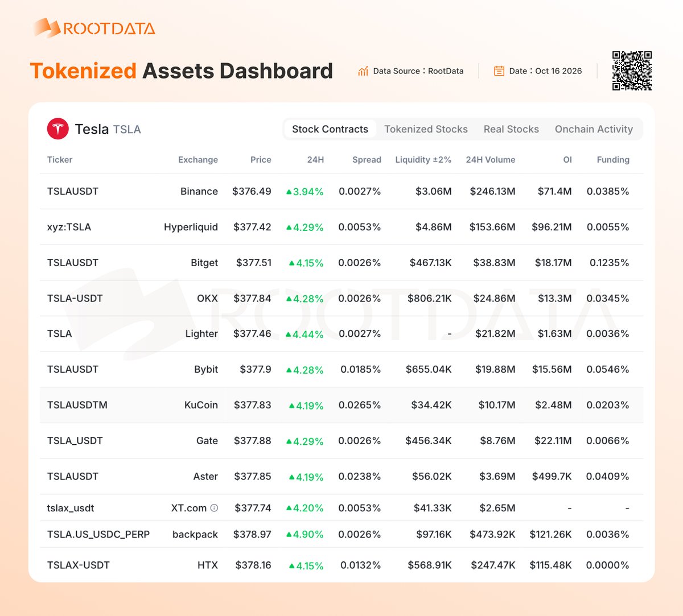Viewport: 683px width, 616px height.
Task: Click the Tokenized Assets Dashboard heading
Action: pos(181,71)
